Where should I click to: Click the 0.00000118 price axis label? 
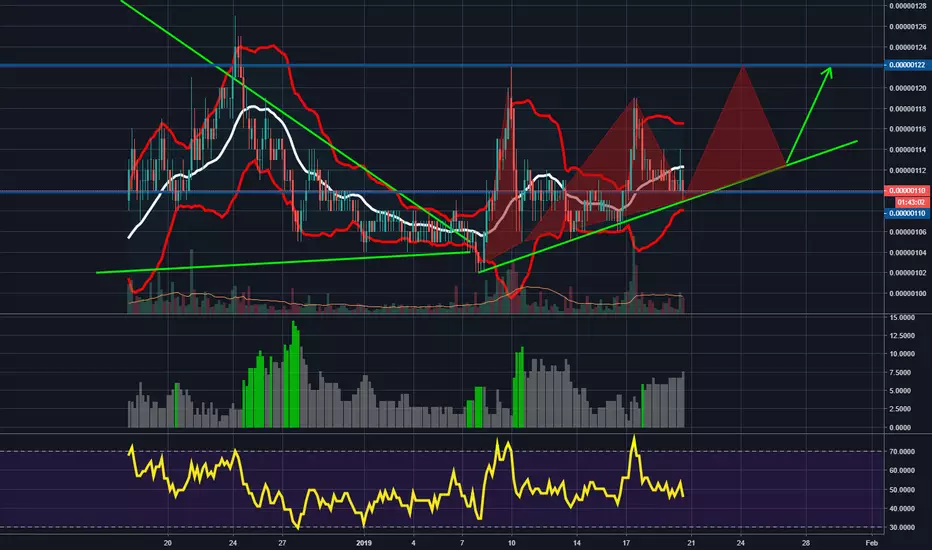tap(908, 109)
